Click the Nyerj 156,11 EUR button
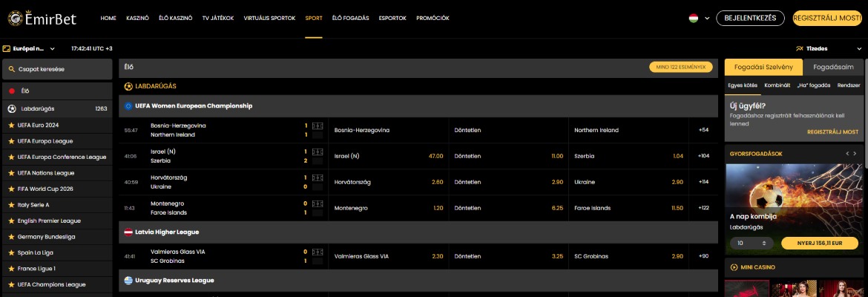868x297 pixels. (x=820, y=244)
